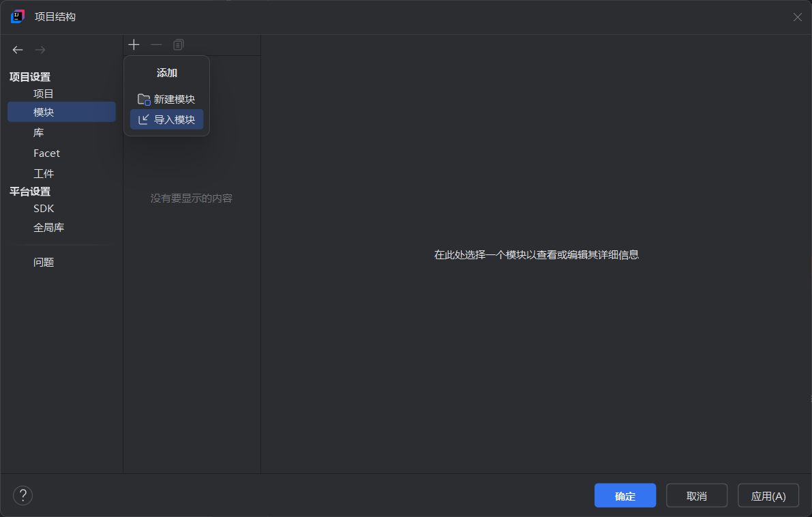
Task: Click the 应用(A) button
Action: tap(768, 496)
